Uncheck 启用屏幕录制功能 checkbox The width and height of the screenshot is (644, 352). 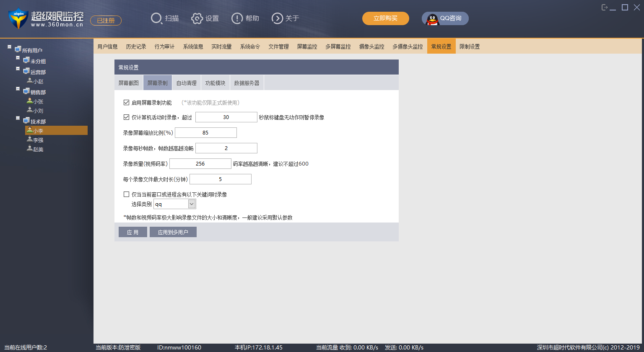126,103
